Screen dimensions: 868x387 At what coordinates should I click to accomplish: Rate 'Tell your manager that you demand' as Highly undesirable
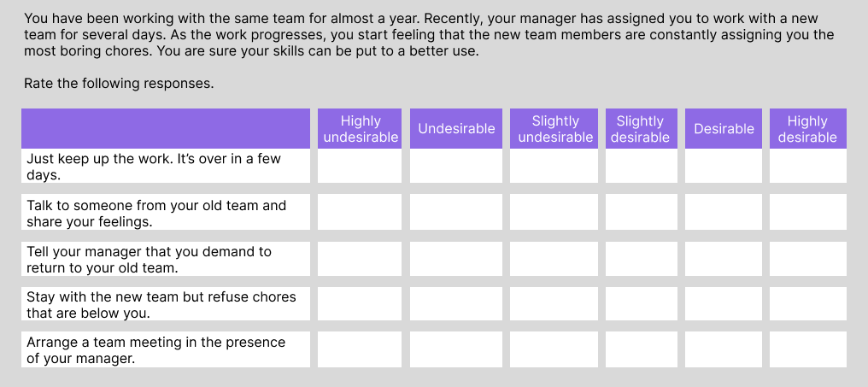click(x=360, y=259)
